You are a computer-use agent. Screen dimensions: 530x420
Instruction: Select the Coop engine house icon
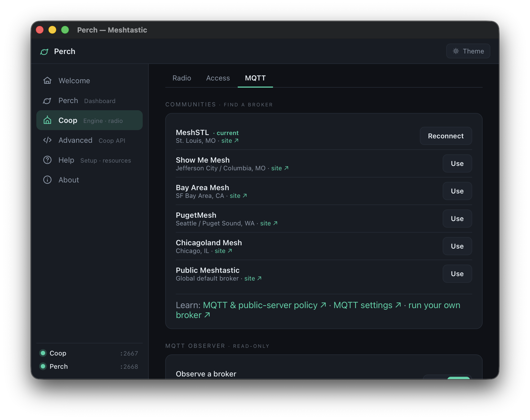47,120
